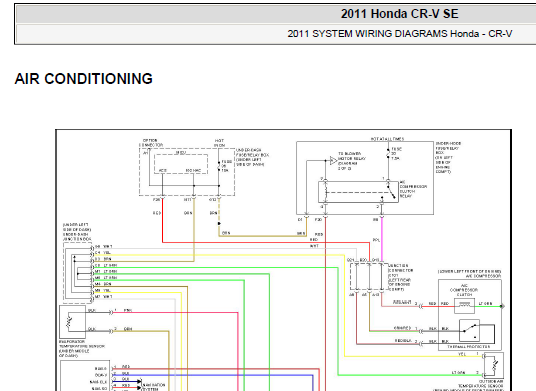Viewport: 536px width, 391px height.
Task: Click the 'D1' connector pin label
Action: (x=299, y=219)
